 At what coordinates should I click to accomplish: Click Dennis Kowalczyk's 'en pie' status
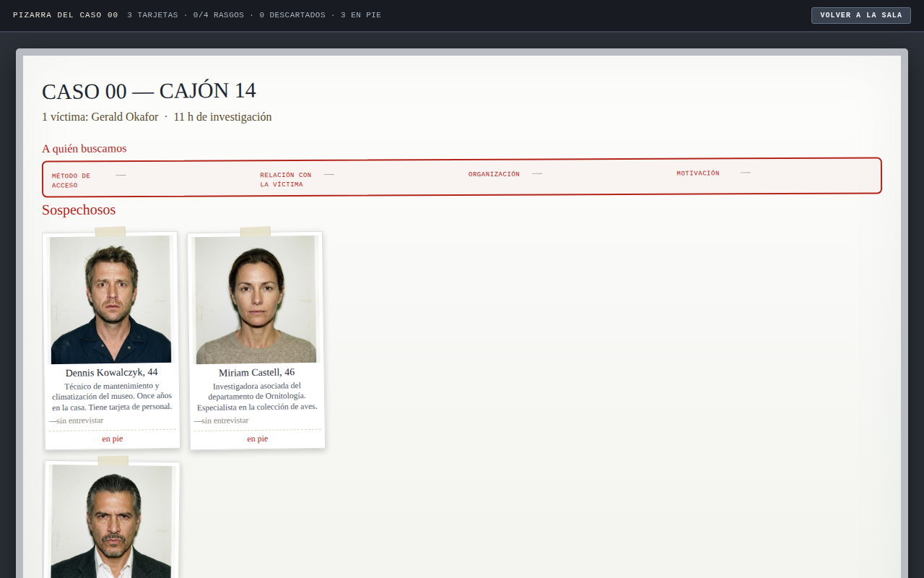pos(113,439)
